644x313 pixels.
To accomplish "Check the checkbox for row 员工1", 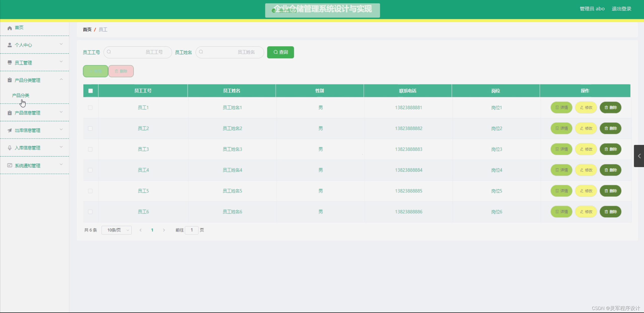I will click(x=90, y=108).
